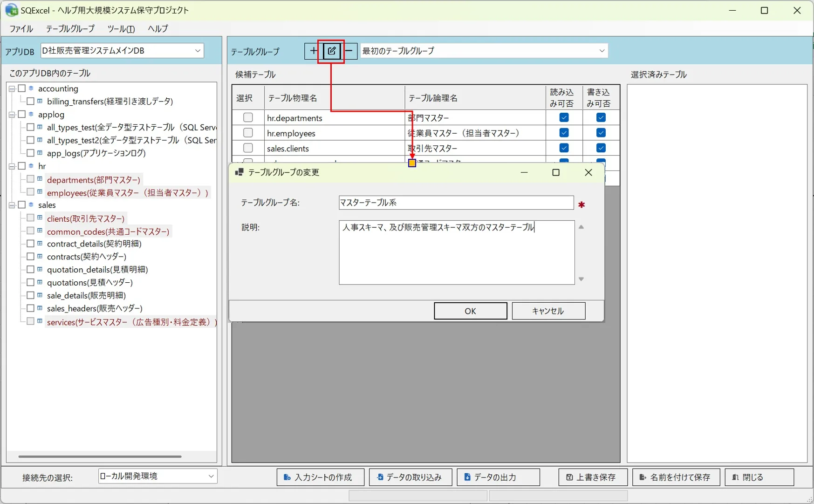Click the sales schema icon in tree
Viewport: 814px width, 504px height.
(31, 204)
